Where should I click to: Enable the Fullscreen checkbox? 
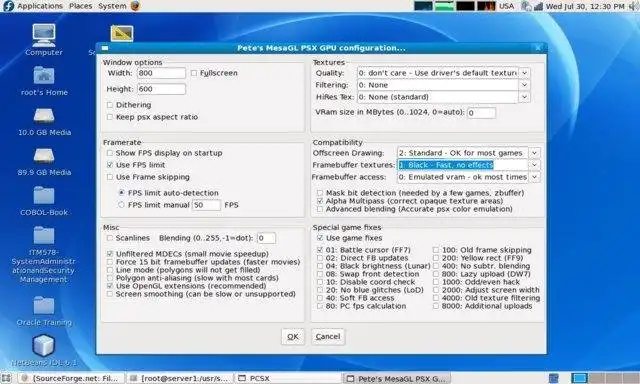(194, 73)
